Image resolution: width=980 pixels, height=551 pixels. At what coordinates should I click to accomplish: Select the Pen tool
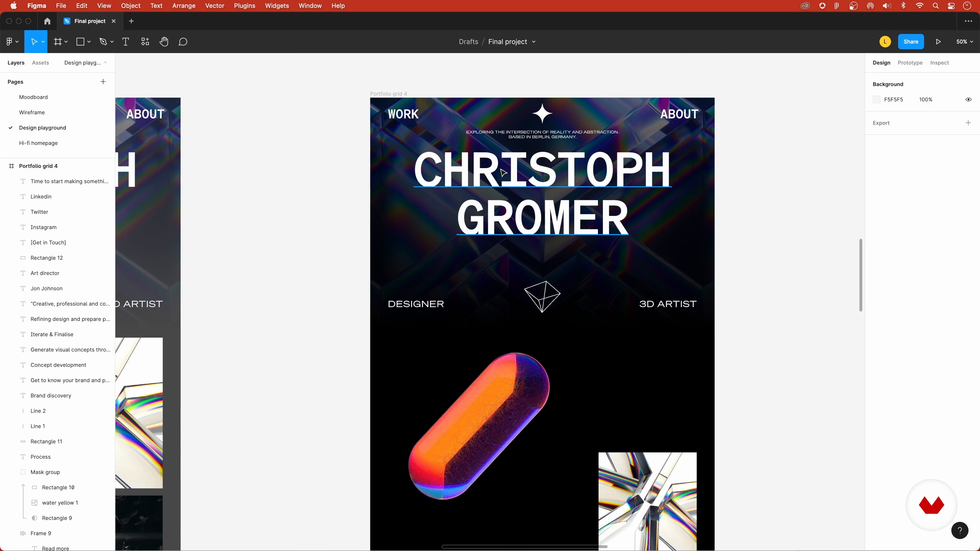[103, 42]
